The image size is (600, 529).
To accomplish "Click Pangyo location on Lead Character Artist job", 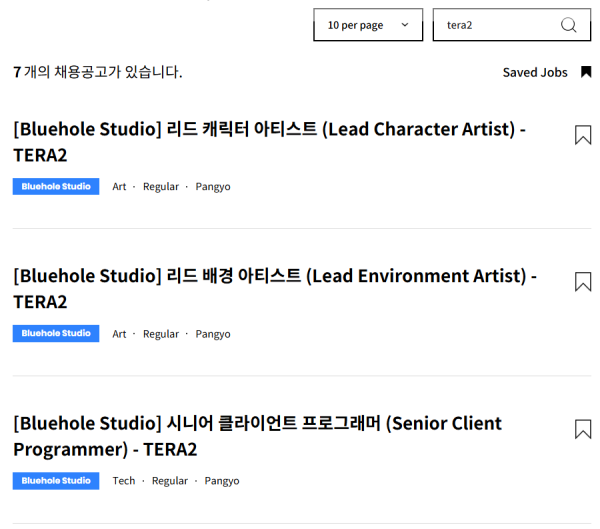I will point(212,187).
